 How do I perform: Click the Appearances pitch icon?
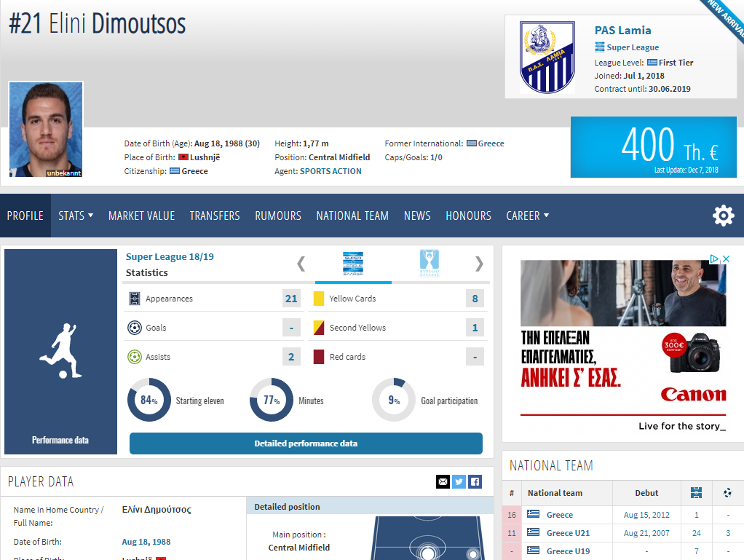[x=135, y=299]
